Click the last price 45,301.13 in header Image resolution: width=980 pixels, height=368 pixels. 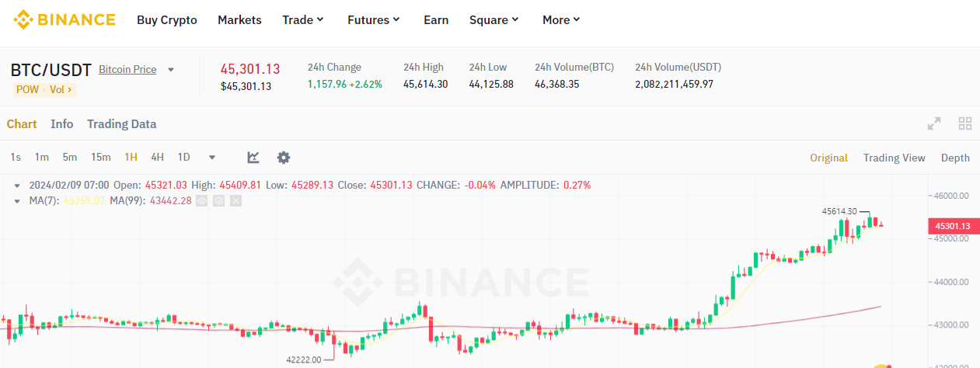250,68
